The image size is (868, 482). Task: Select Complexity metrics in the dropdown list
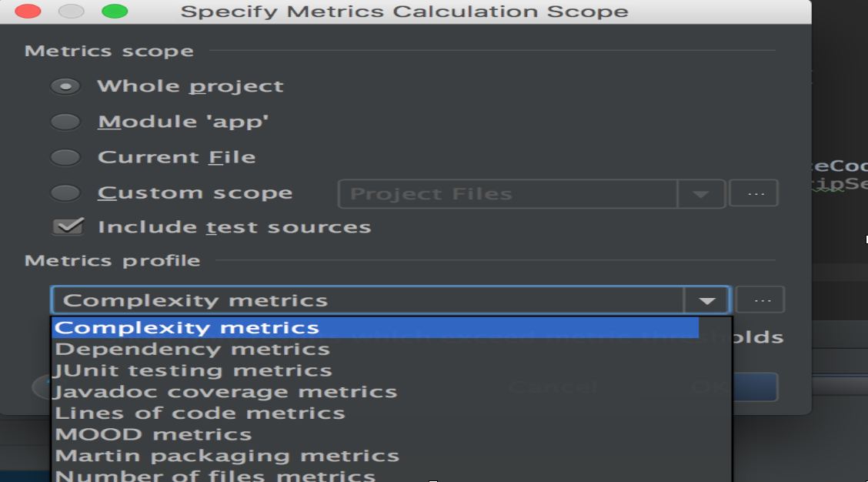coord(187,328)
